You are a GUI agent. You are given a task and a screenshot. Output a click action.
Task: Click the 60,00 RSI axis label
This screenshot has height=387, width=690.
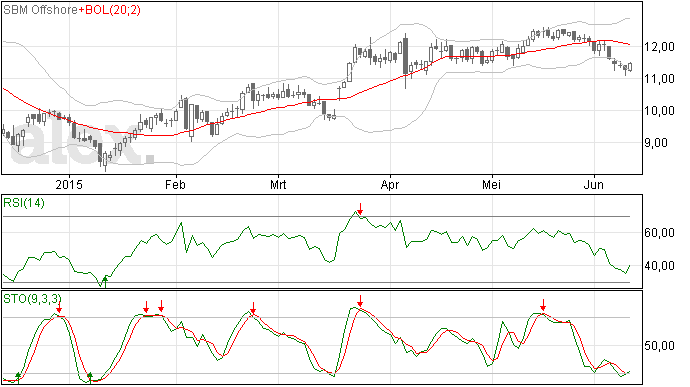[x=659, y=233]
